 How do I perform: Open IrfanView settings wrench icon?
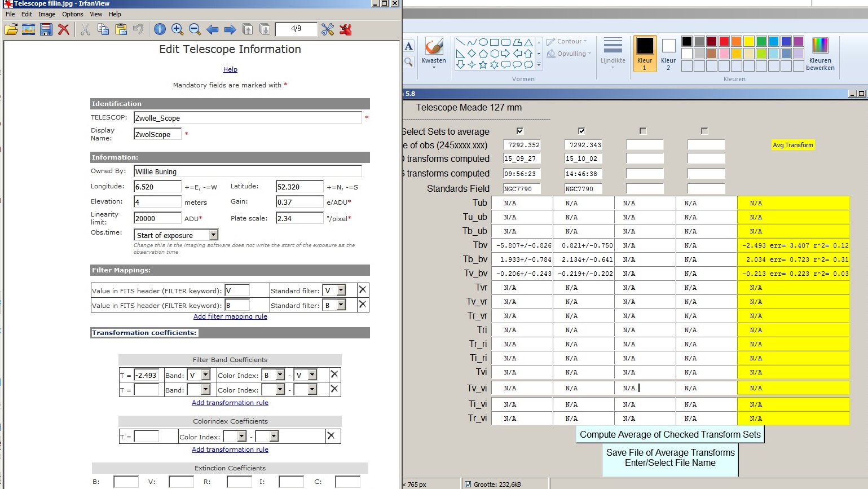[x=328, y=29]
